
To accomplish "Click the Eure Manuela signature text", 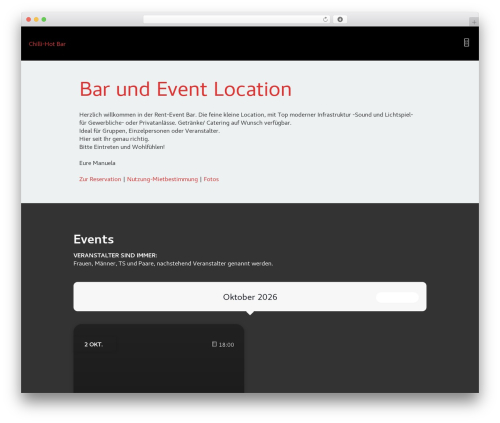I will [97, 163].
